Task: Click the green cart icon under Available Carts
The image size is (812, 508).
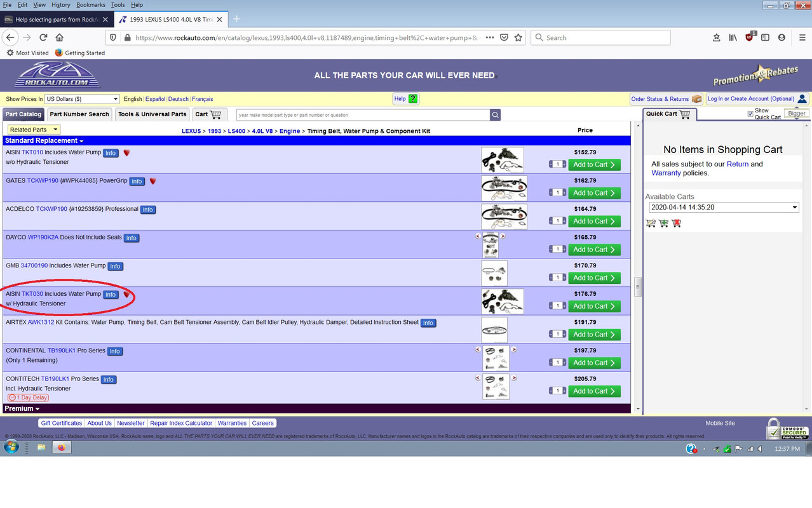Action: (663, 223)
